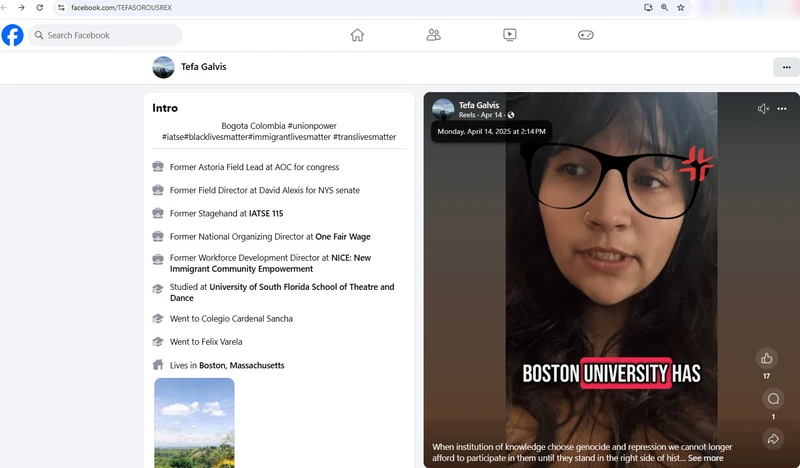Open University of South Florida School link
The image size is (800, 468).
[282, 292]
